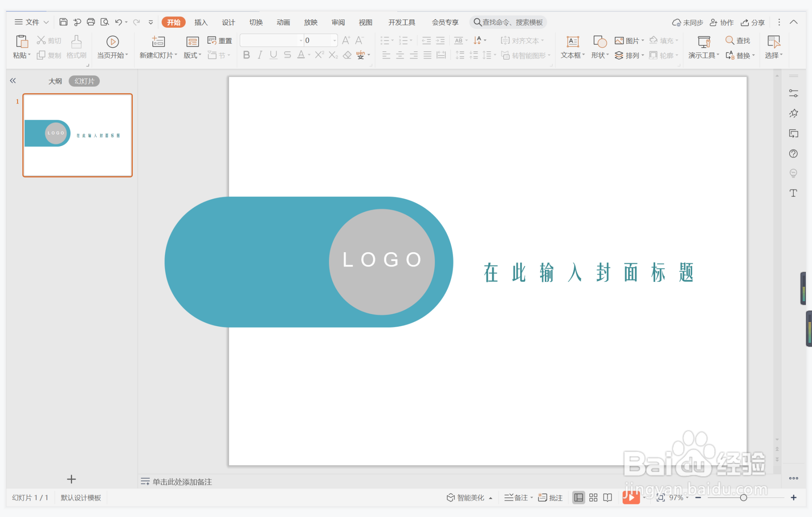Open the 插入 ribbon tab
The height and width of the screenshot is (517, 812).
point(201,22)
